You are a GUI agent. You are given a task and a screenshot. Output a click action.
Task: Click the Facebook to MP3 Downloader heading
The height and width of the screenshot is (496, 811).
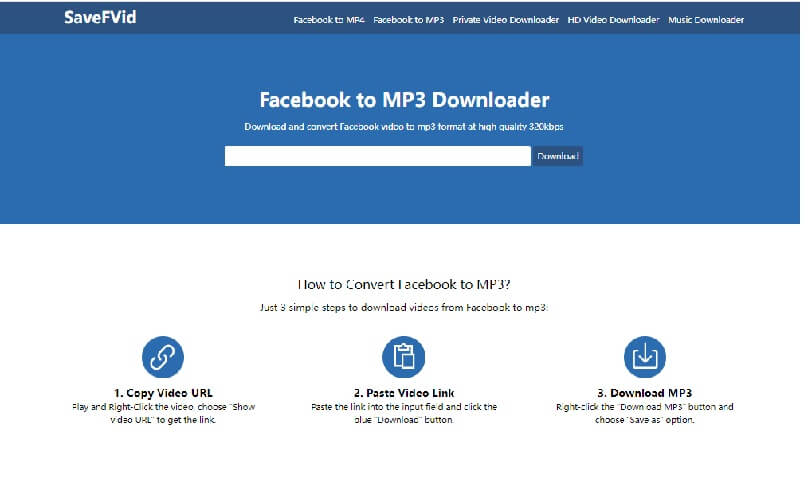tap(404, 100)
